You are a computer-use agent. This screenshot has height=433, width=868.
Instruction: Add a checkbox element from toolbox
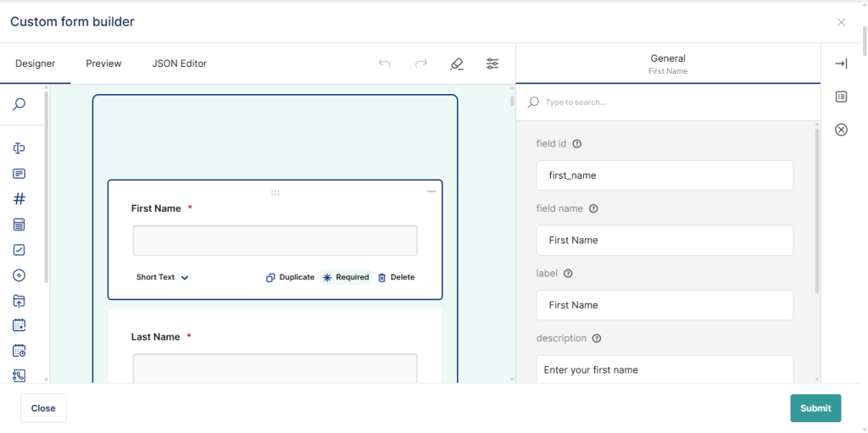(x=19, y=250)
